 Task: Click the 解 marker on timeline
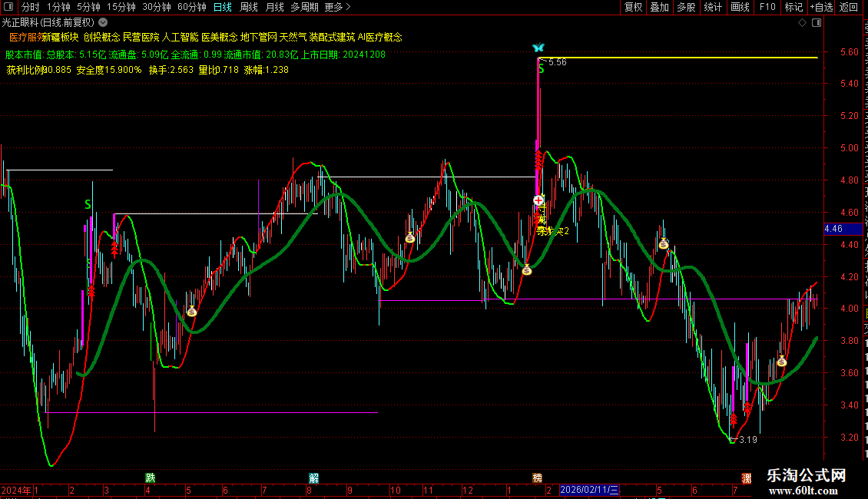point(314,478)
